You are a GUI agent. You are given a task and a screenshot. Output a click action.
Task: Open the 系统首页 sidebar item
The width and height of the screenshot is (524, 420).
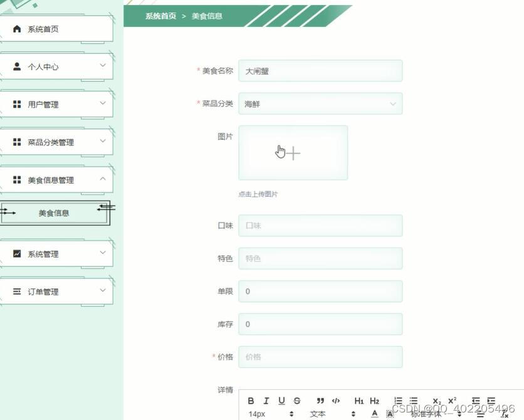(x=56, y=29)
